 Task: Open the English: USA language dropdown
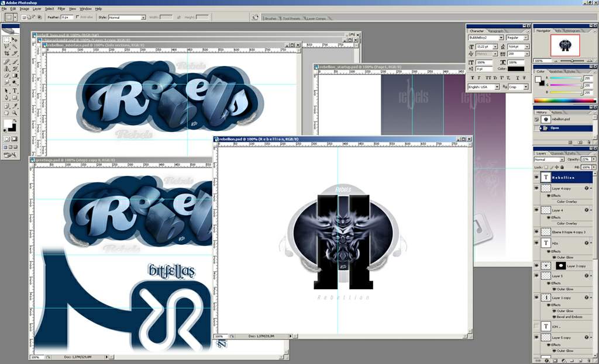click(x=497, y=87)
